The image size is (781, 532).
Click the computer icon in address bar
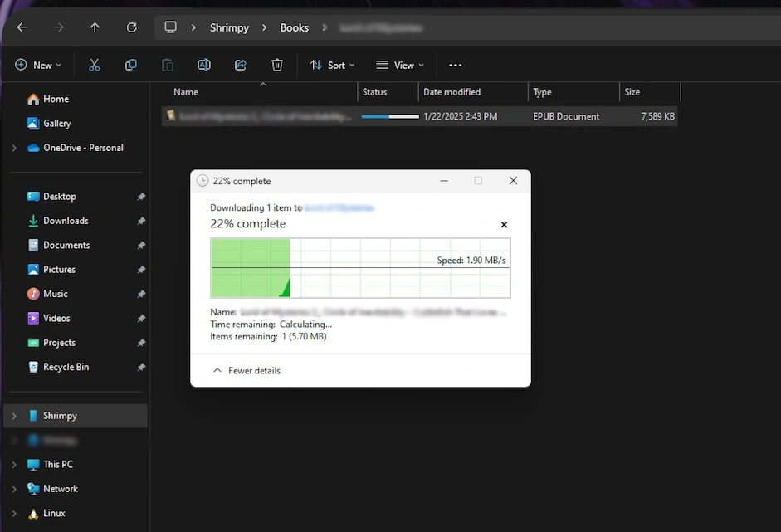[x=170, y=27]
